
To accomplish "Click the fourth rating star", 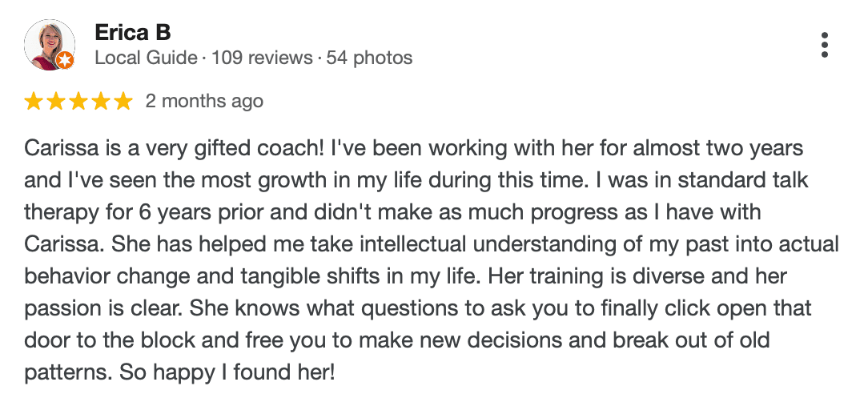I will 101,102.
